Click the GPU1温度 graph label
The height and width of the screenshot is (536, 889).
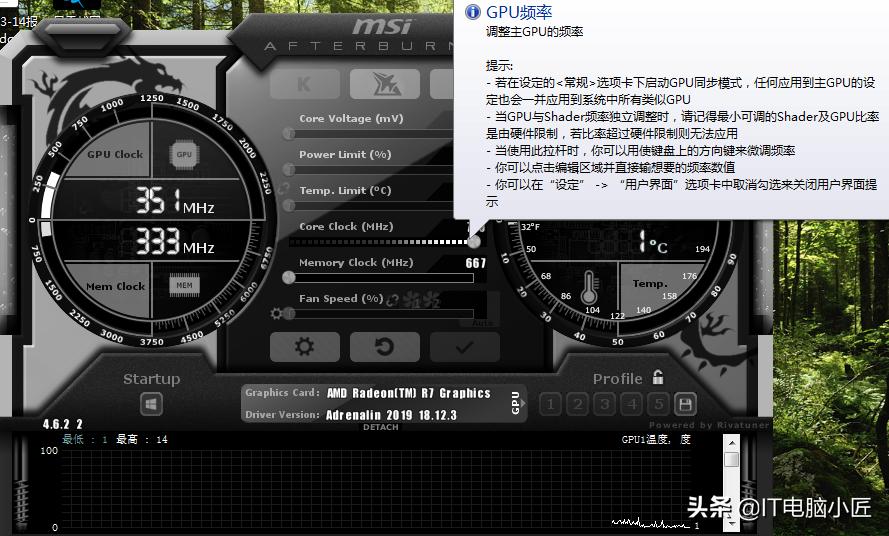pyautogui.click(x=656, y=440)
